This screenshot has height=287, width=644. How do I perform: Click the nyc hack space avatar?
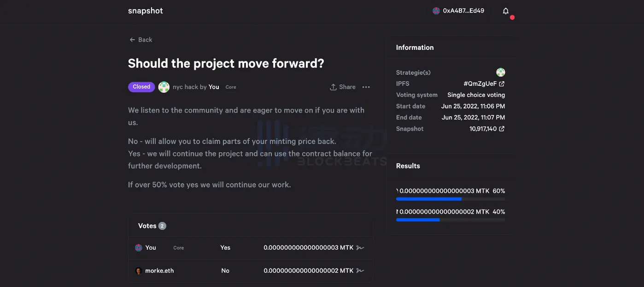(x=164, y=87)
